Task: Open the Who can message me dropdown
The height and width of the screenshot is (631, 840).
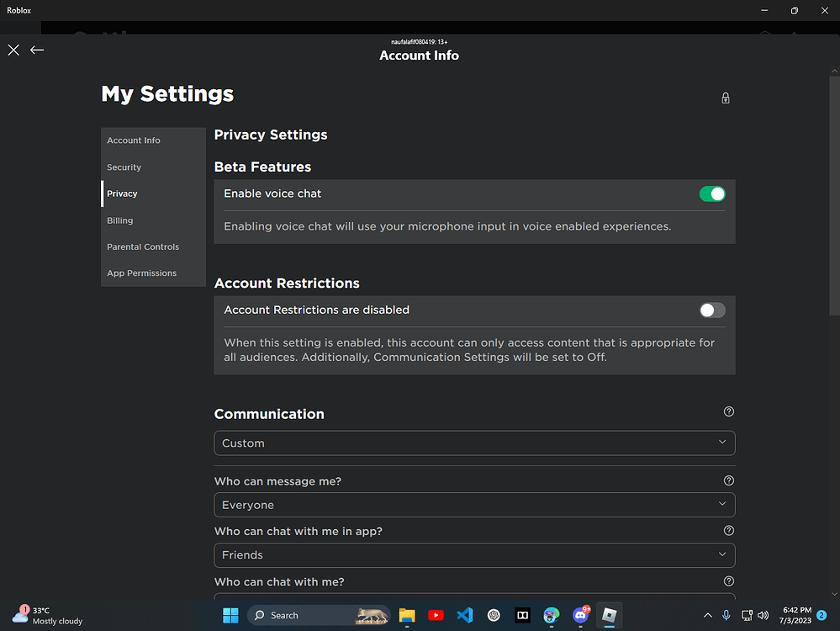Action: [x=474, y=505]
